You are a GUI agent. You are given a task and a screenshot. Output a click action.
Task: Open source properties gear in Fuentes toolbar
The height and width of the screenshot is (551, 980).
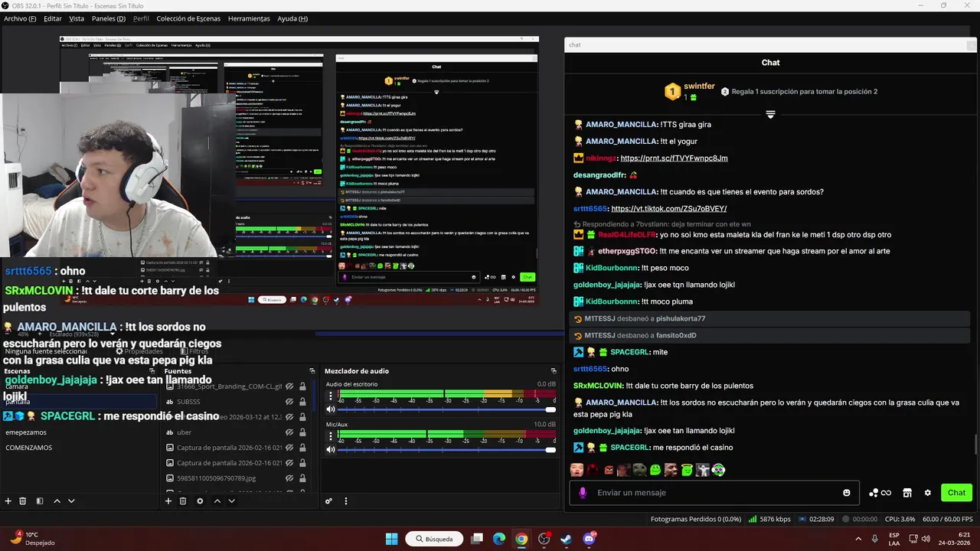tap(200, 501)
